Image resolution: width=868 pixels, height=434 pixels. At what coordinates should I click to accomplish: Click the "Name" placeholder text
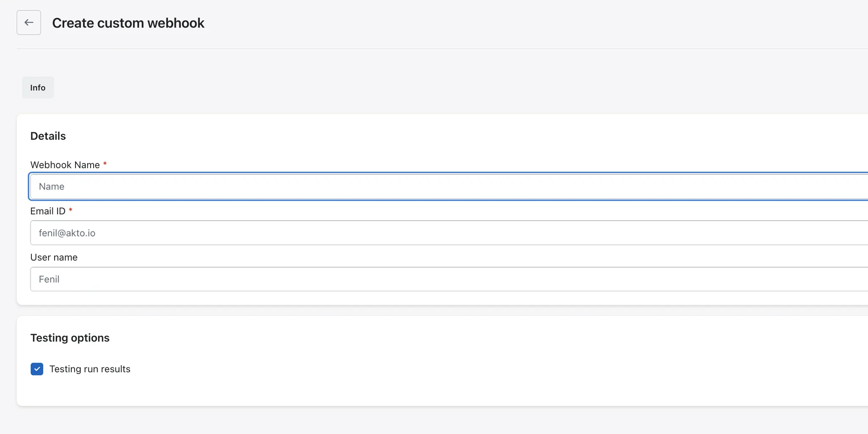tap(51, 187)
